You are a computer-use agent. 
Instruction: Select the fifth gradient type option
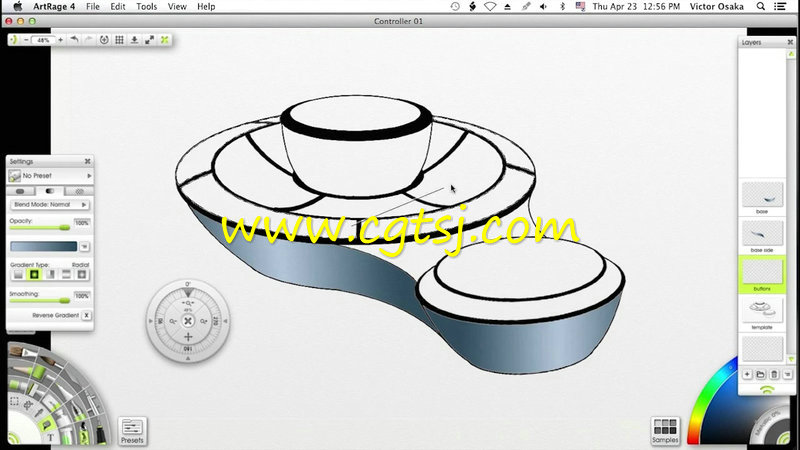(81, 275)
